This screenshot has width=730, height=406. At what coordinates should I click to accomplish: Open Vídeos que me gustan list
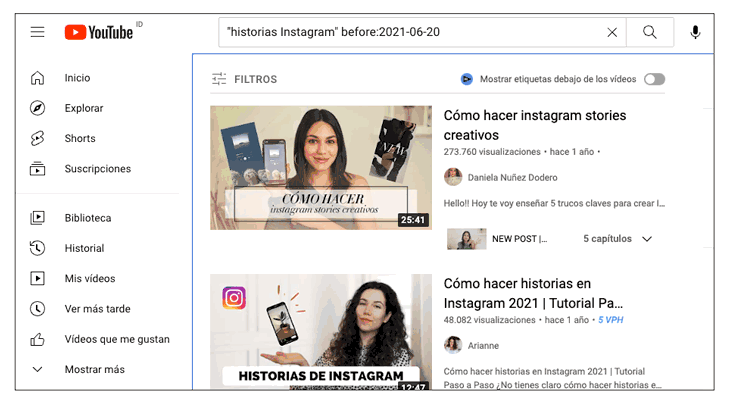coord(117,339)
